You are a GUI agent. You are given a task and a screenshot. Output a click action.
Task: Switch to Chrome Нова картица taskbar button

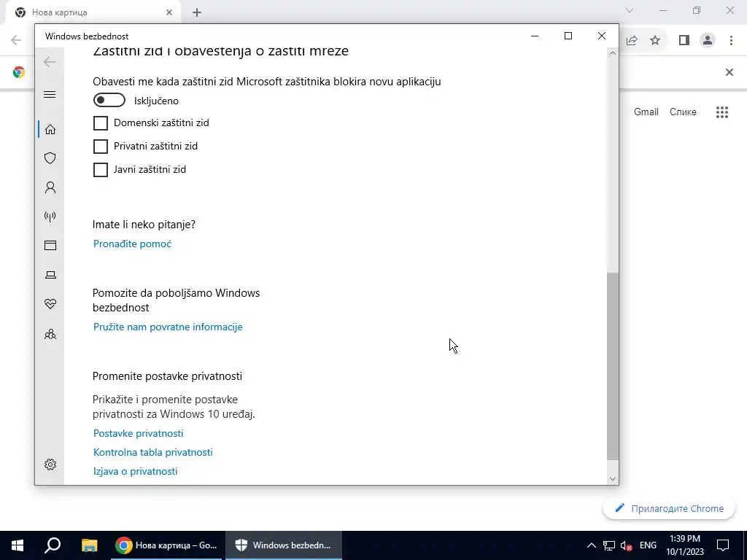[166, 545]
